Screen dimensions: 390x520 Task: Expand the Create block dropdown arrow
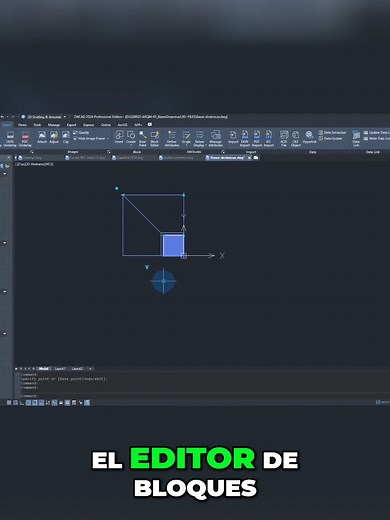pyautogui.click(x=131, y=145)
